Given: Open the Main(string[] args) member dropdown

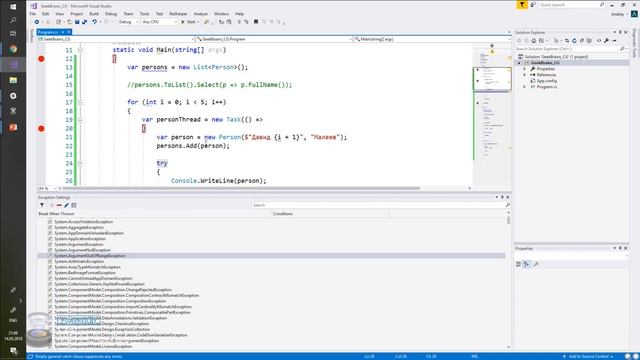Looking at the screenshot, I should [x=432, y=39].
